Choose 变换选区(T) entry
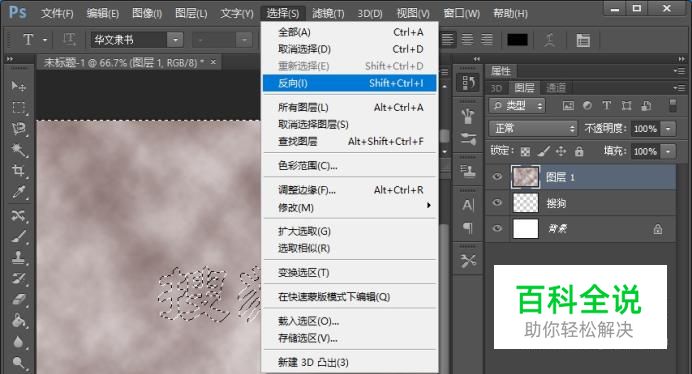This screenshot has width=692, height=374. pos(350,273)
